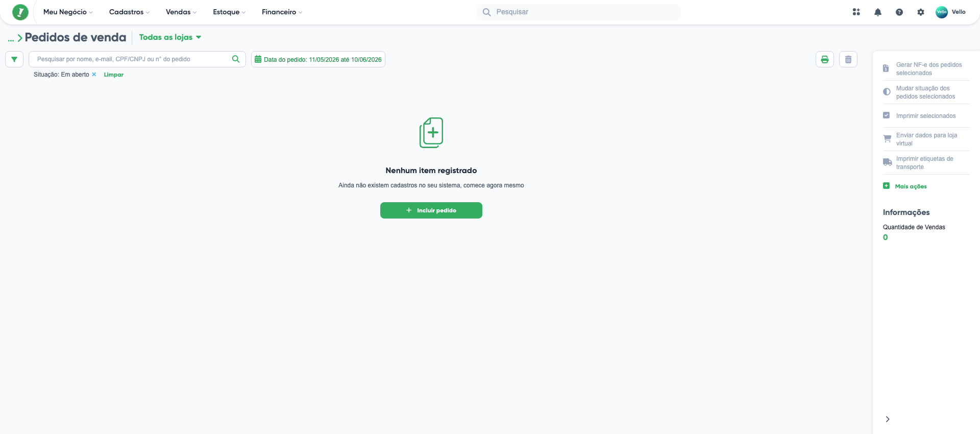Click the shopping cart icon
Screen dimensions: 980x434
(887, 138)
